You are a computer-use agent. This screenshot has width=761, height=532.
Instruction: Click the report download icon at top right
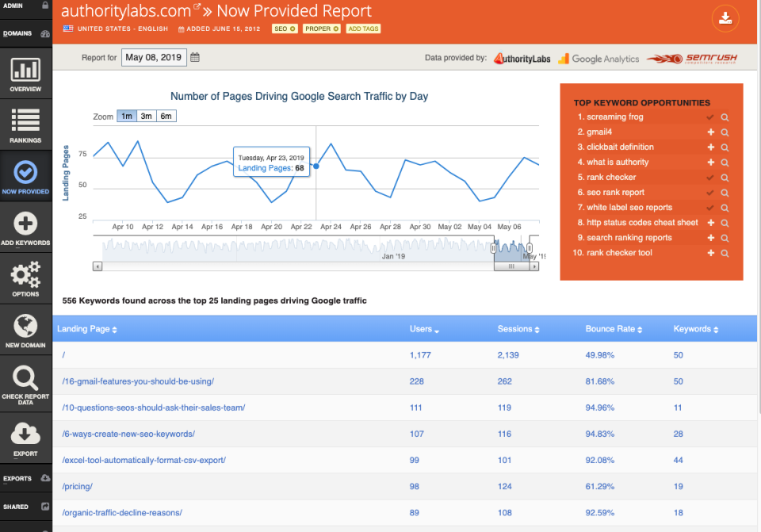pyautogui.click(x=725, y=18)
